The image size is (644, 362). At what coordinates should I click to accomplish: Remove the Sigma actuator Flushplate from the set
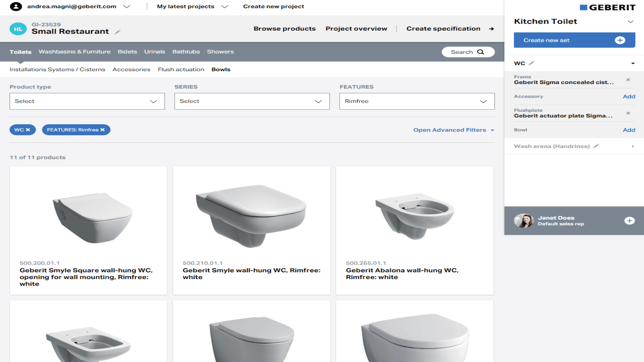point(628,113)
